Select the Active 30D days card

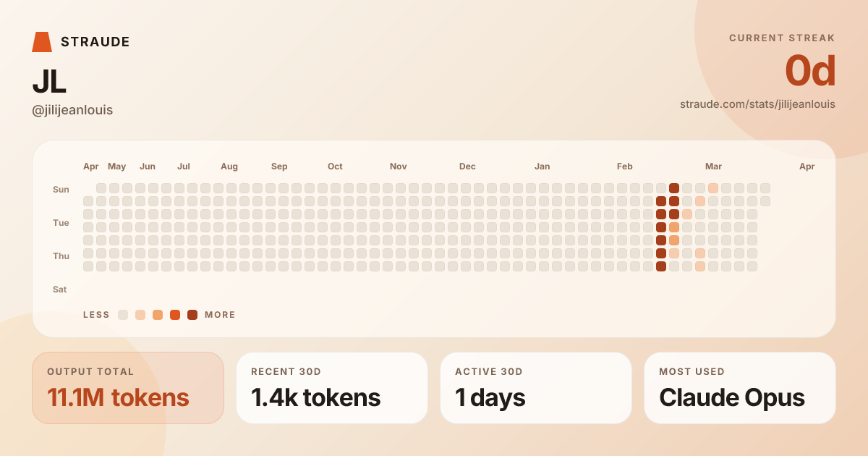[536, 388]
